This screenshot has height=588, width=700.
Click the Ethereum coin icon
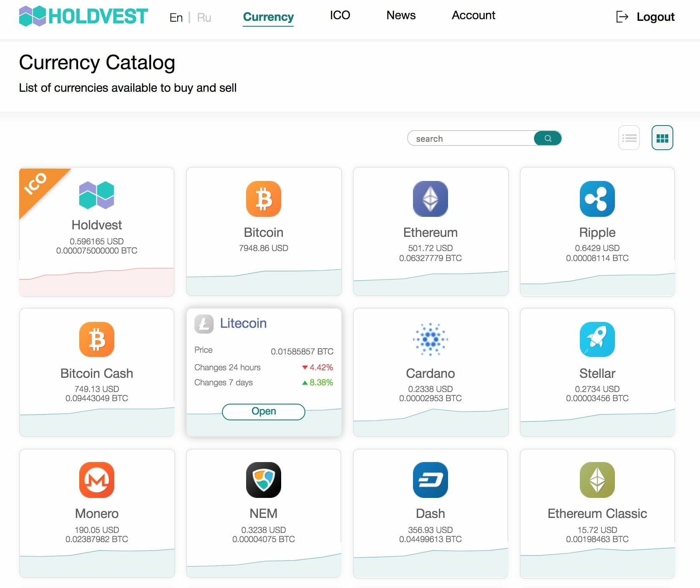pyautogui.click(x=431, y=199)
